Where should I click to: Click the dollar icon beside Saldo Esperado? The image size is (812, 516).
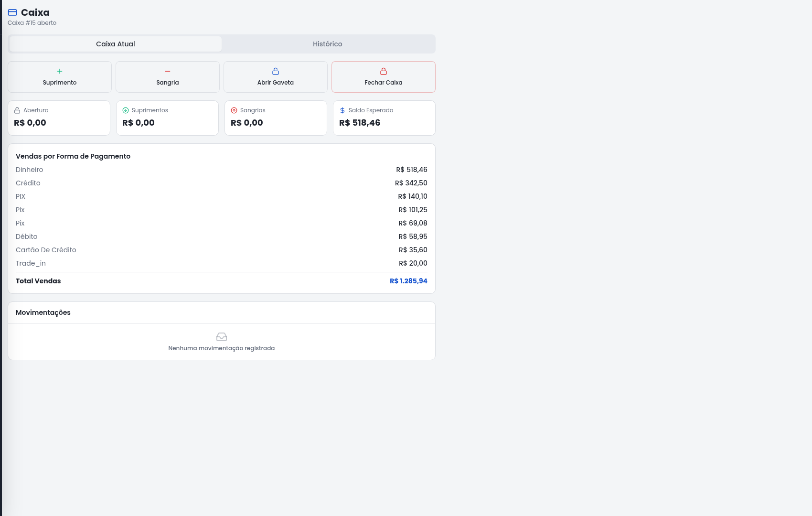(x=342, y=110)
